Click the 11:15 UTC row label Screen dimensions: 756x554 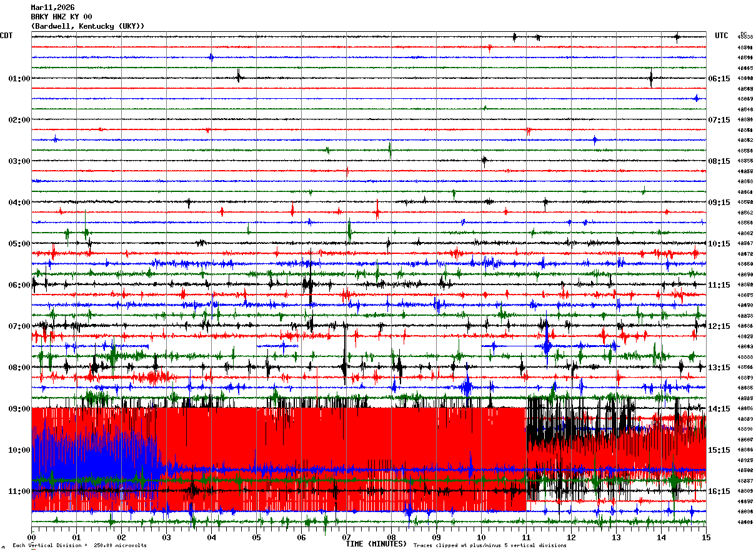click(x=719, y=285)
